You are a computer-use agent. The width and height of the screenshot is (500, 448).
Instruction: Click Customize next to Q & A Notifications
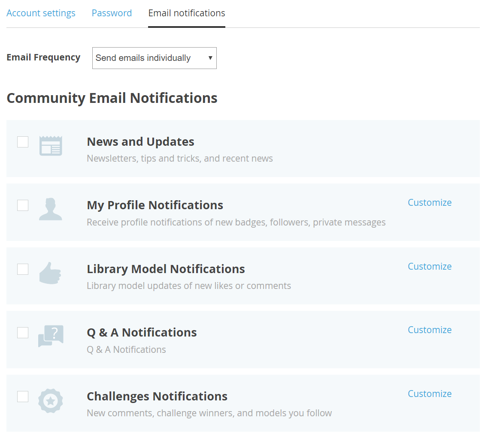(x=429, y=330)
